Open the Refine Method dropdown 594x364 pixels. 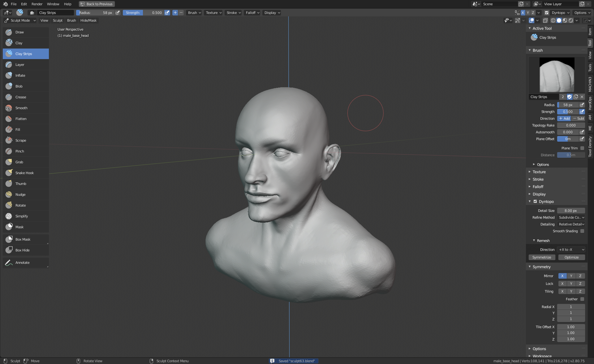(571, 217)
